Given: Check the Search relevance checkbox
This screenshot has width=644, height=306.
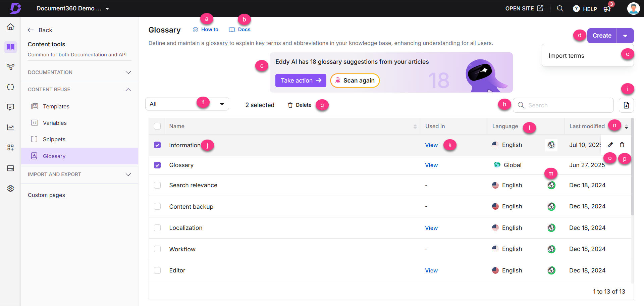Looking at the screenshot, I should point(157,185).
